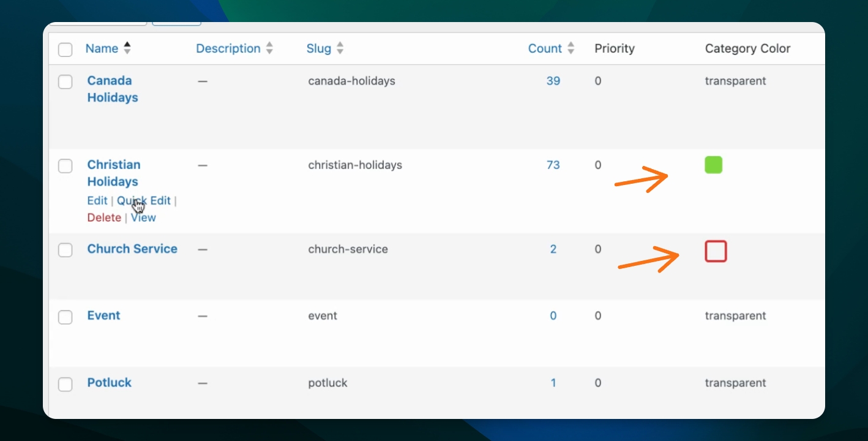Image resolution: width=868 pixels, height=441 pixels.
Task: Click transparent color value for Canada Holidays
Action: tap(735, 81)
